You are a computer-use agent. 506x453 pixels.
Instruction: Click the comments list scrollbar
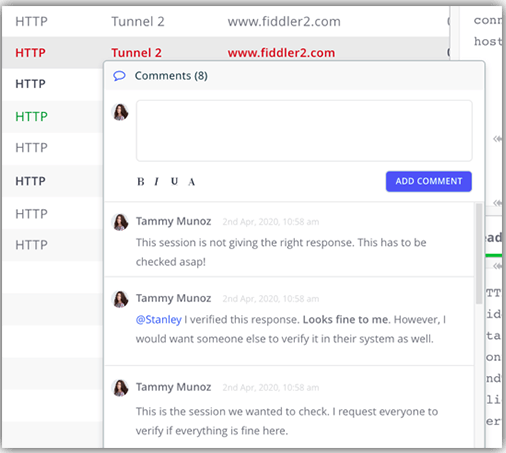pyautogui.click(x=479, y=254)
